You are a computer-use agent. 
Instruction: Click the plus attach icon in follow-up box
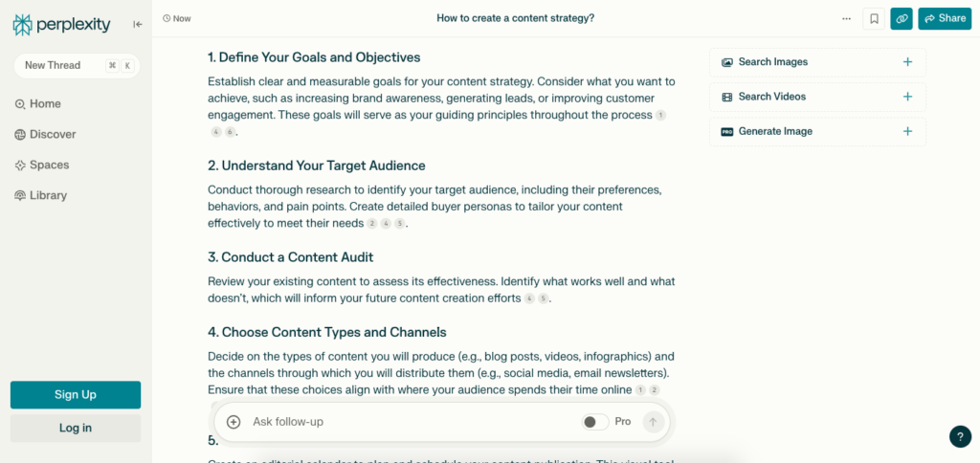[234, 422]
